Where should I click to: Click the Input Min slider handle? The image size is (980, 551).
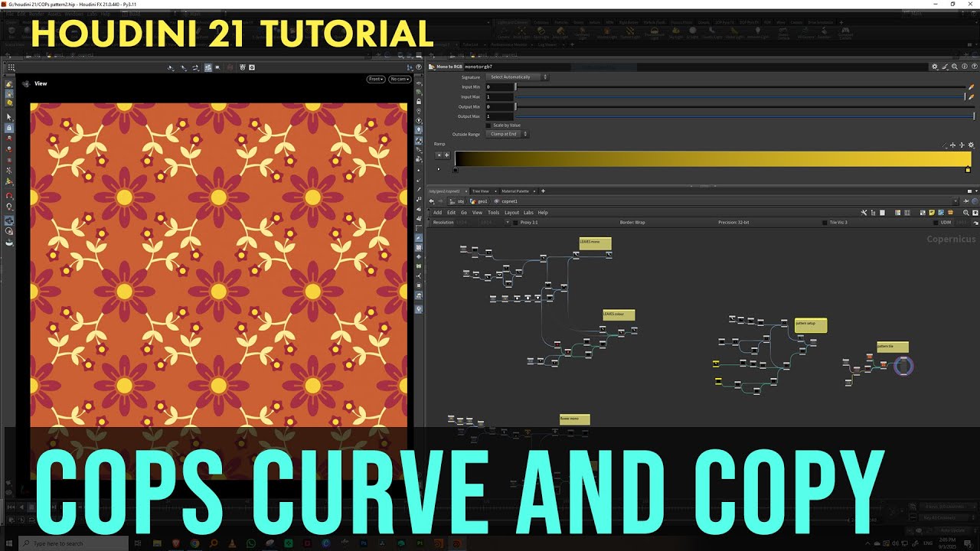[x=515, y=87]
